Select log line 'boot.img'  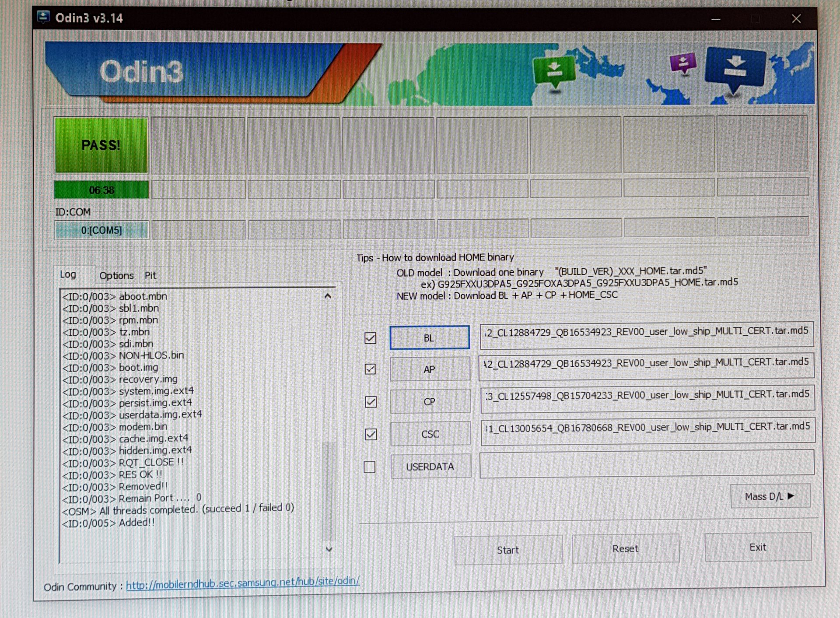(110, 368)
